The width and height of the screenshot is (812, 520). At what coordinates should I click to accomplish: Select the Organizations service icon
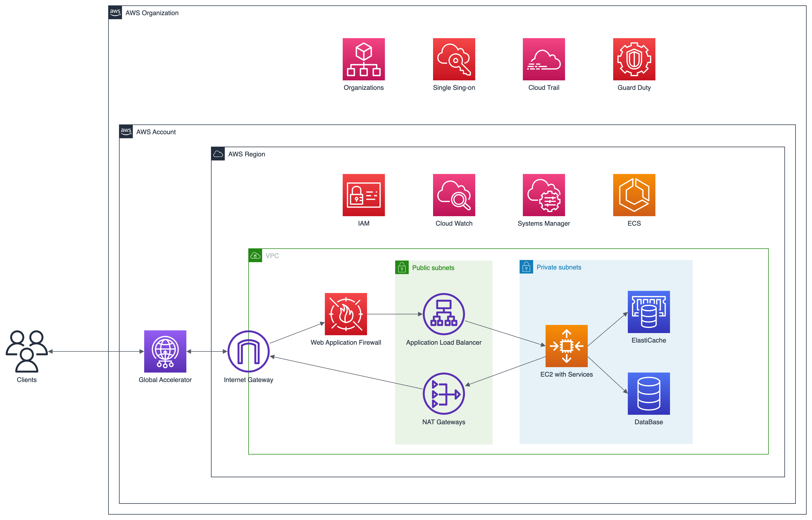click(364, 59)
